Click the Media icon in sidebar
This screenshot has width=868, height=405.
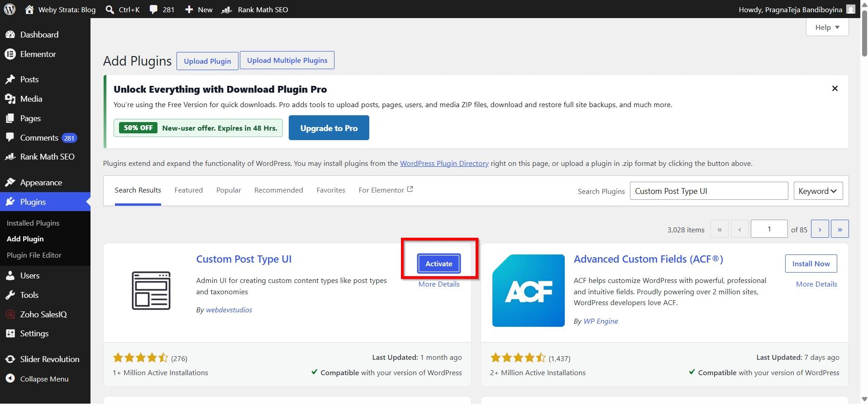click(x=10, y=99)
